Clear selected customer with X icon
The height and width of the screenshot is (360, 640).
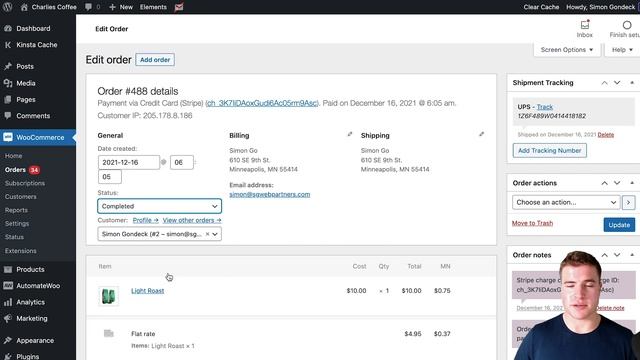207,234
